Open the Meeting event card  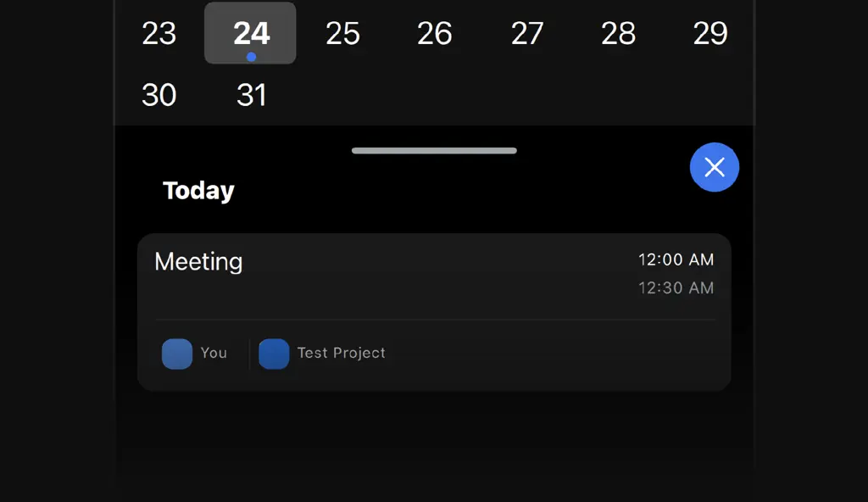(434, 312)
